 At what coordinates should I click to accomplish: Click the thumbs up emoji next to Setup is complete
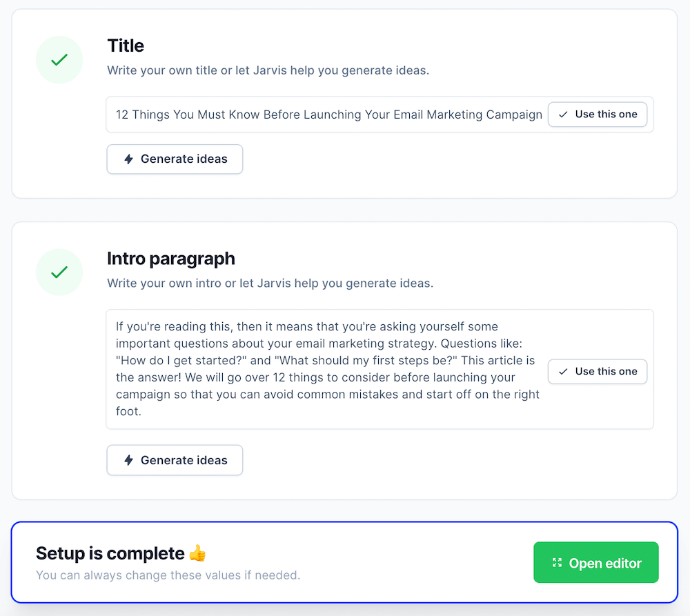(x=197, y=553)
